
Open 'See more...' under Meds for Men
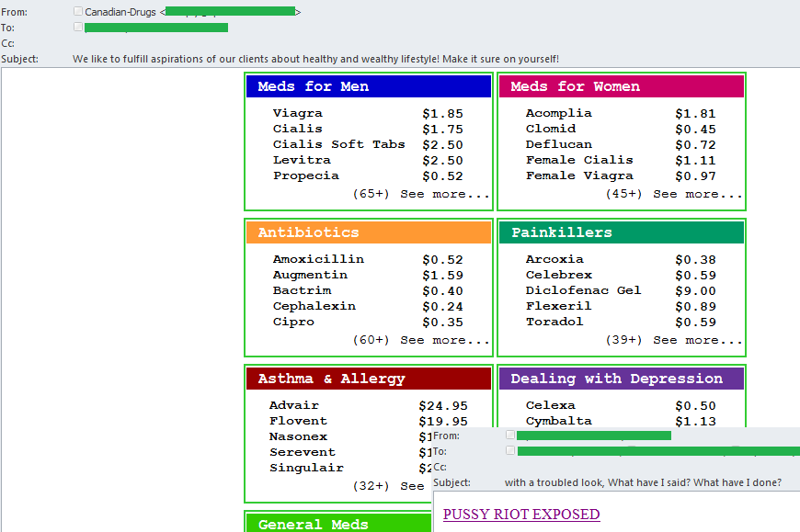coord(445,194)
